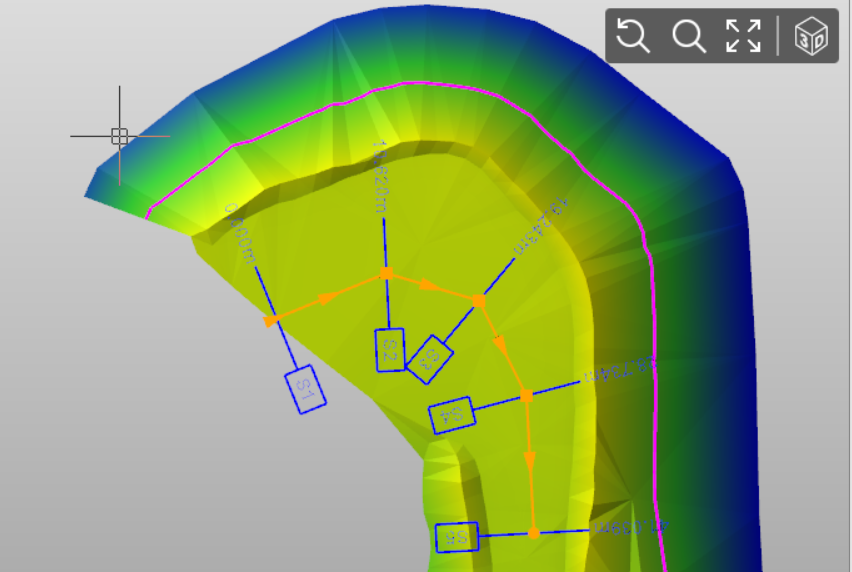
Task: Click the crosshair cursor pickbox
Action: (x=119, y=136)
